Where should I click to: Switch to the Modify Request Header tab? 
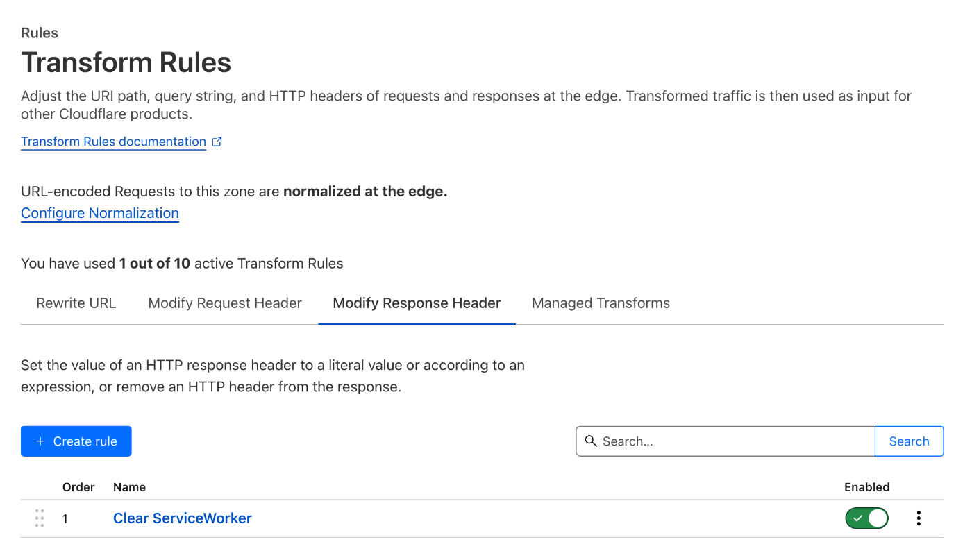tap(225, 303)
